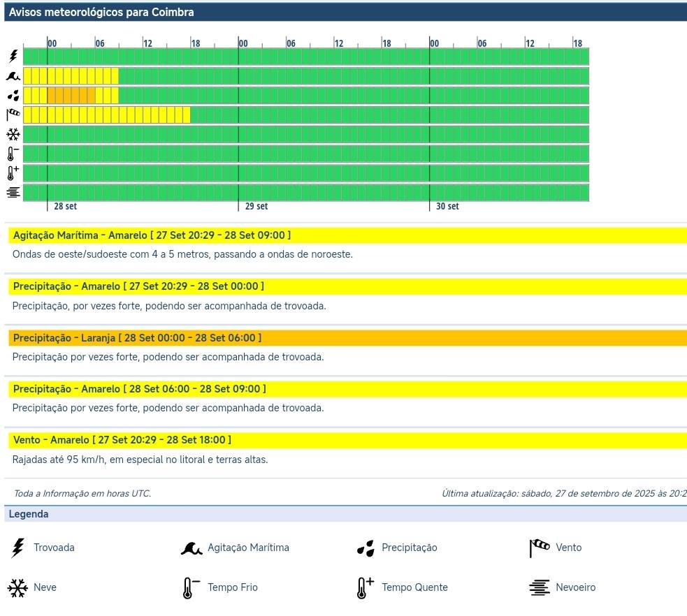Screen dimensions: 687x616
Task: Click the Neve legend label
Action: 45,588
